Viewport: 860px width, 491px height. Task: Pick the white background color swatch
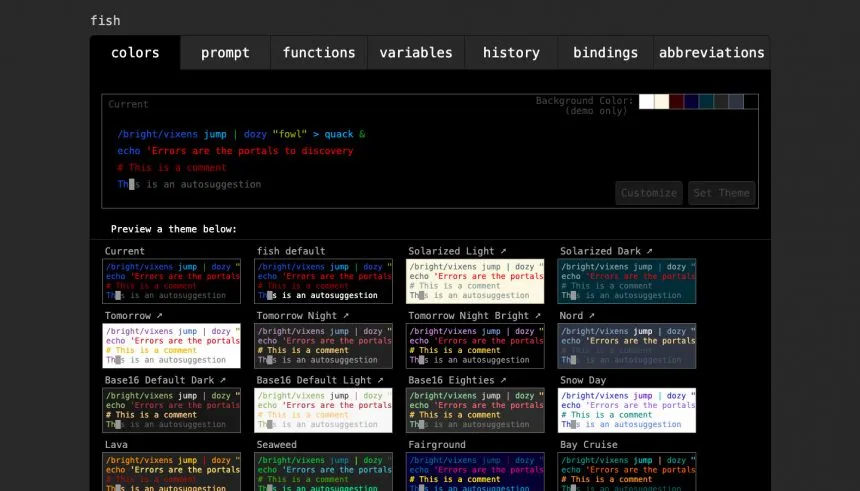click(x=647, y=101)
